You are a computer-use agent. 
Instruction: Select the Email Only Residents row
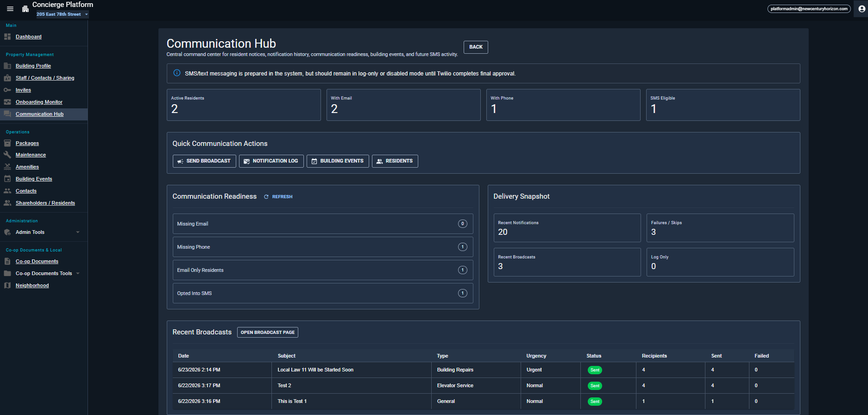(323, 270)
